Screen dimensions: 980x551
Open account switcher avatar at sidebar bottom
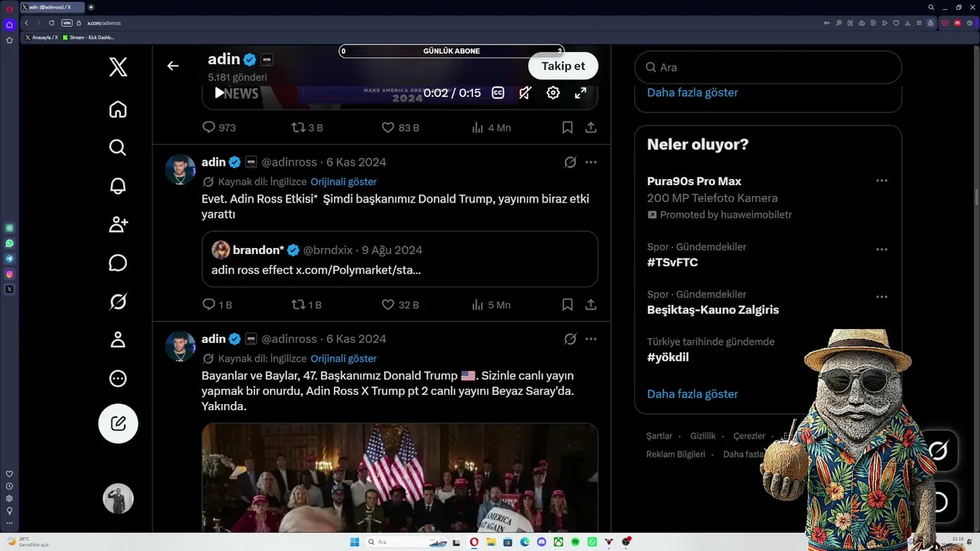[118, 499]
